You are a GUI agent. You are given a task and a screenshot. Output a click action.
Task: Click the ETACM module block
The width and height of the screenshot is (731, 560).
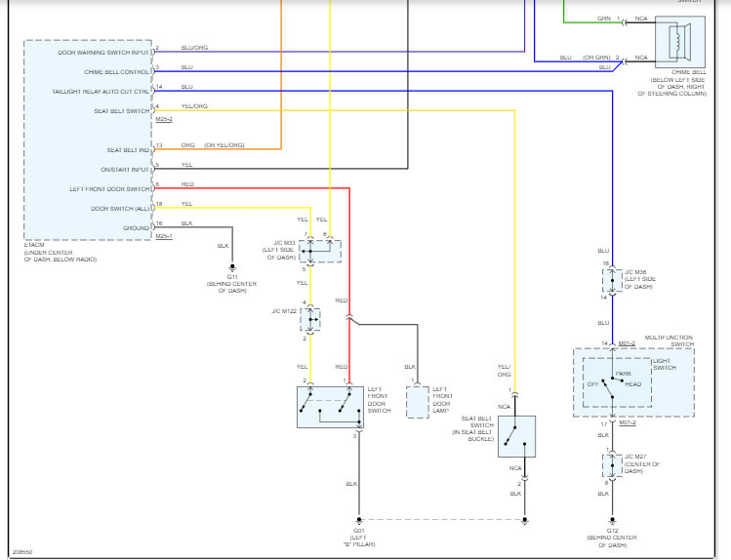pos(88,140)
